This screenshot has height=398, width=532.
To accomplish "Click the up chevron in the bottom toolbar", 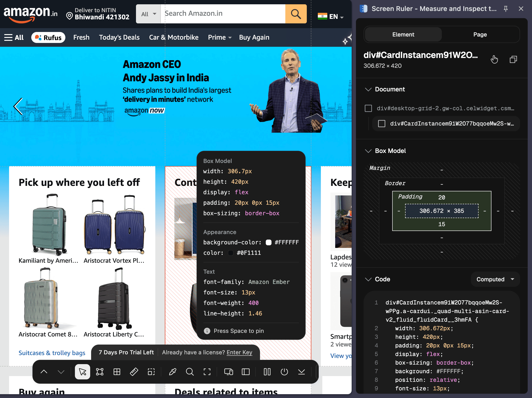I will coord(44,372).
